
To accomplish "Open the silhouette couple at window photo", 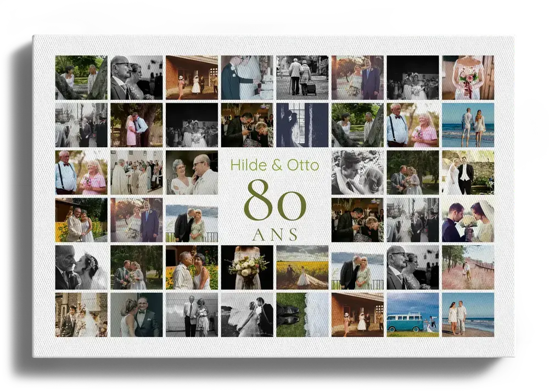I will click(x=302, y=125).
